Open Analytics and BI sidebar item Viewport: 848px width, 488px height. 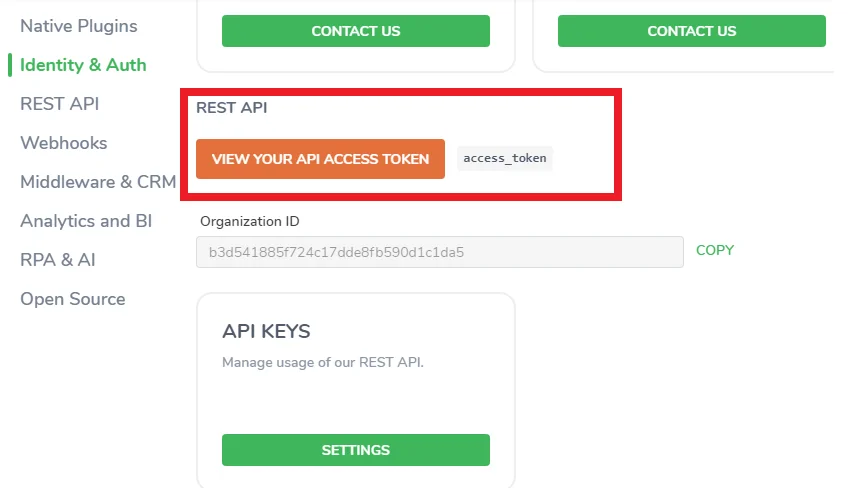point(86,221)
